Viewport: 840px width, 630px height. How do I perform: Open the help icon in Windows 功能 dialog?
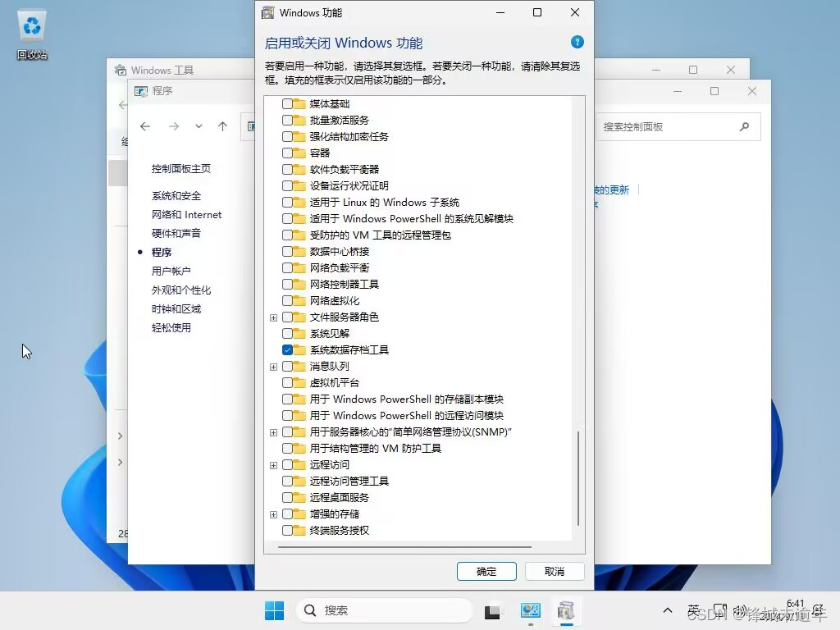pyautogui.click(x=577, y=43)
